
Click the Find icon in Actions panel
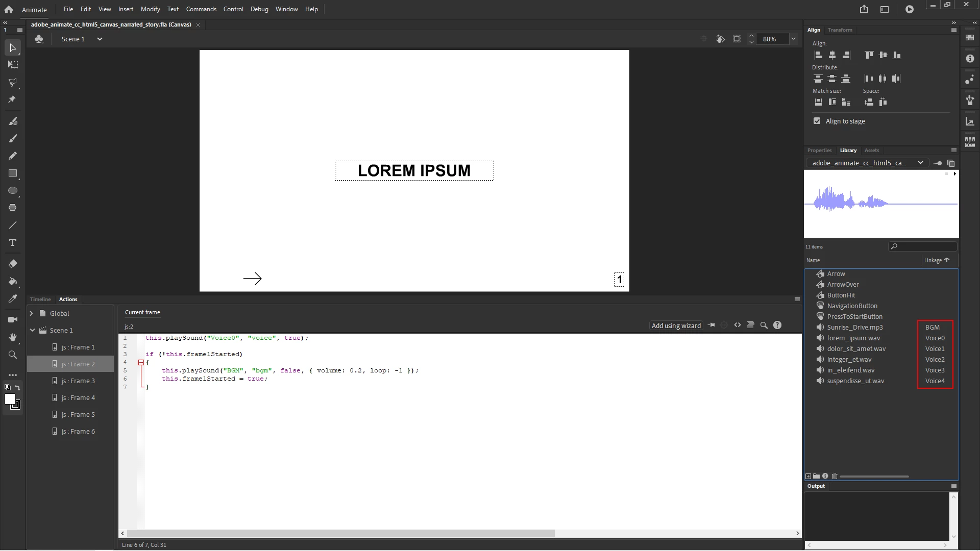click(764, 325)
